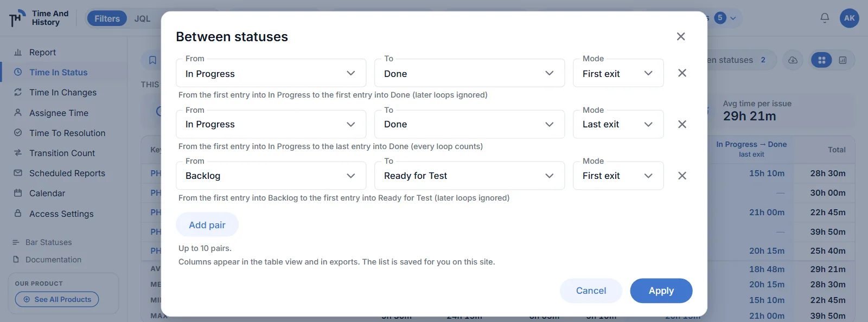Open the AK user avatar menu

[850, 18]
